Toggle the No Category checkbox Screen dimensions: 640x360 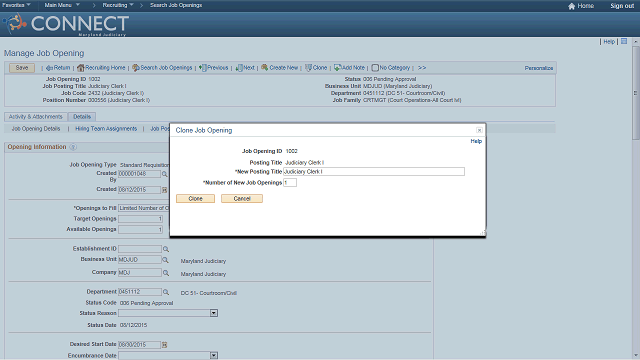pos(375,68)
